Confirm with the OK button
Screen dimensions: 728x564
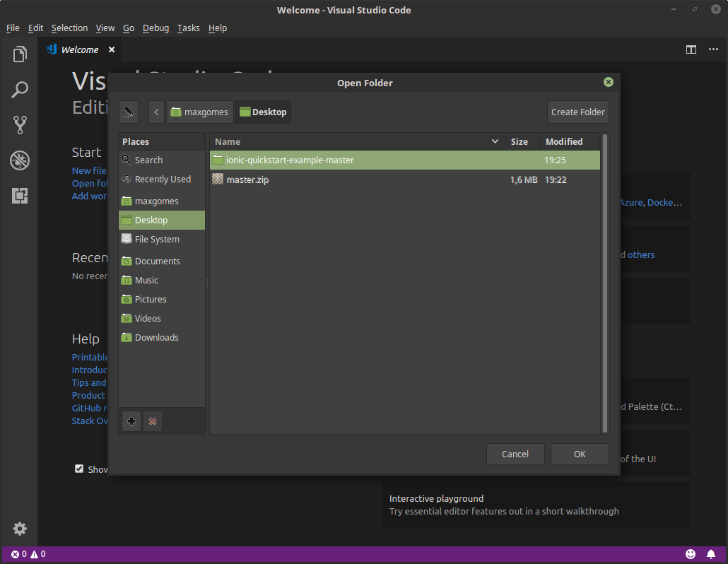pos(580,454)
